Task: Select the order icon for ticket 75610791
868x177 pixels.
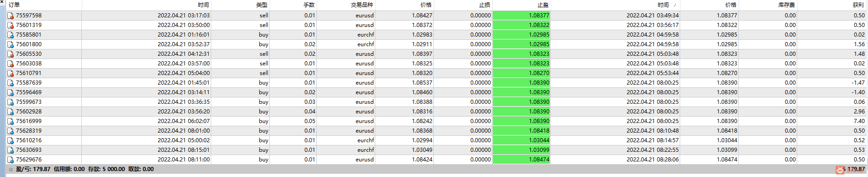Action: pyautogui.click(x=11, y=73)
